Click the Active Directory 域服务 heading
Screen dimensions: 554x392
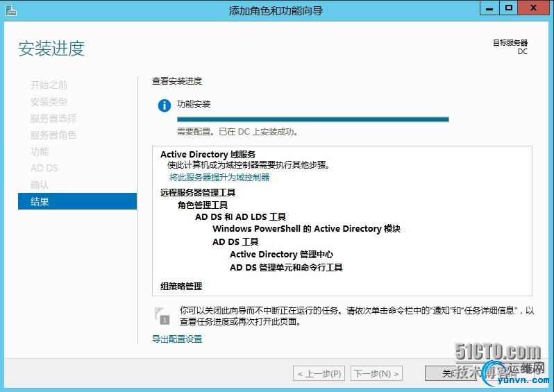pos(208,154)
